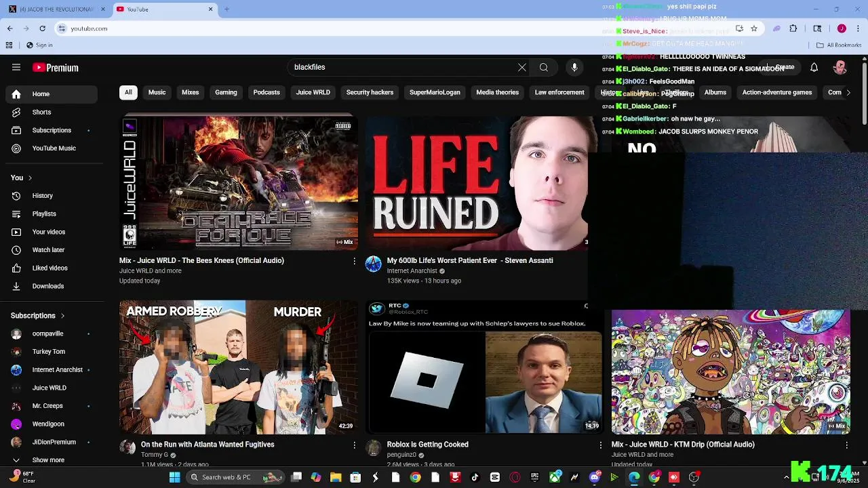Click the magnifier search button

[544, 67]
